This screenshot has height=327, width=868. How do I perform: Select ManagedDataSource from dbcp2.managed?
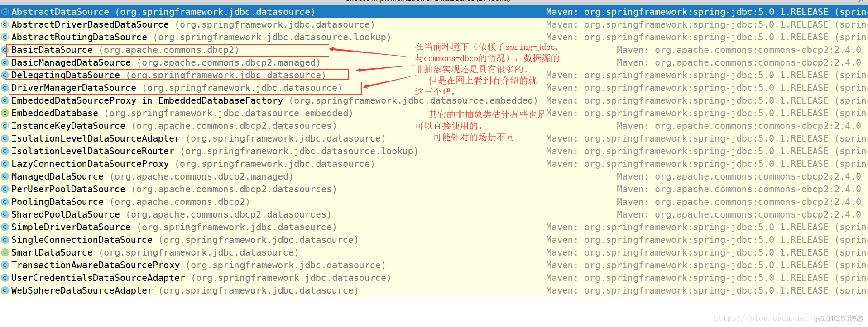point(434,176)
